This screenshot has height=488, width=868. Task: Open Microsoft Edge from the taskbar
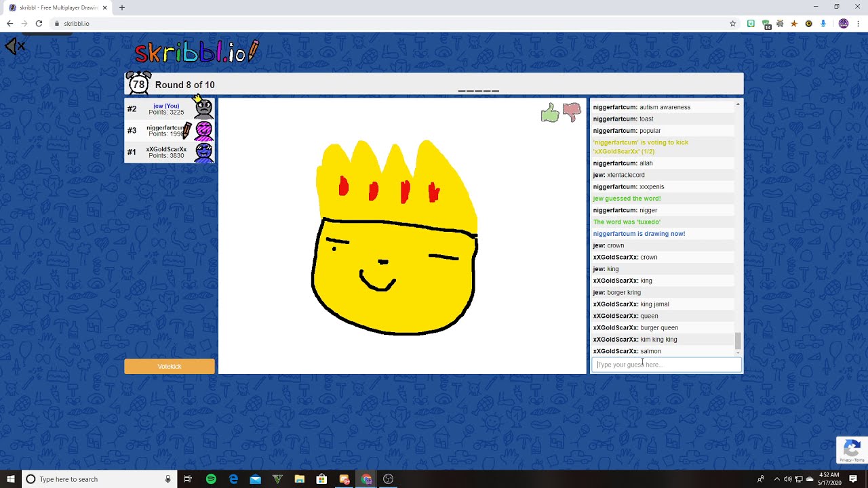tap(233, 479)
